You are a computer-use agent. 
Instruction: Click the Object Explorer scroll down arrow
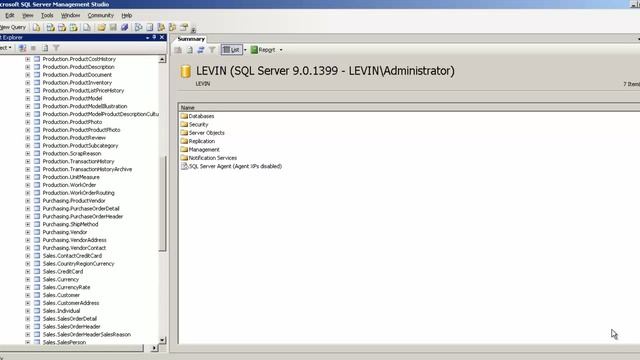pyautogui.click(x=162, y=340)
